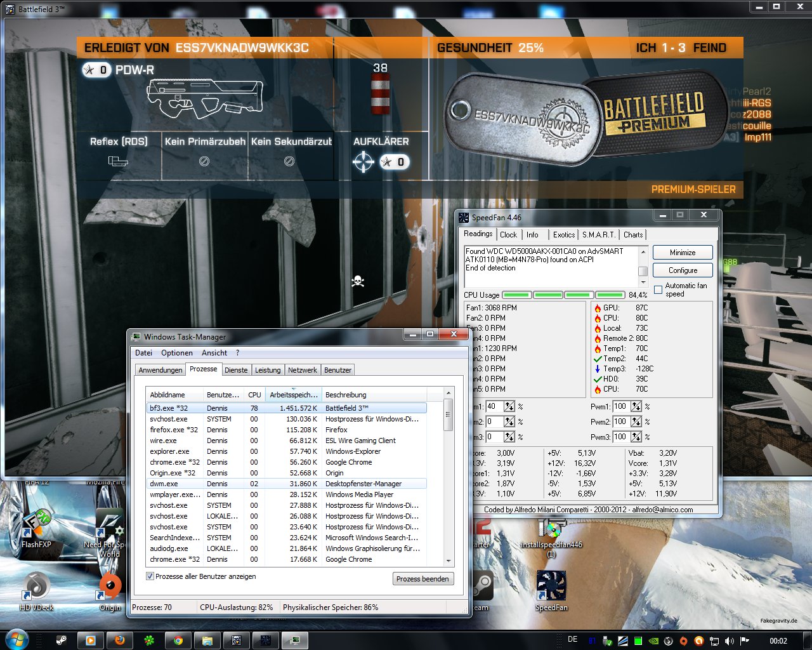Click the Pwm1 value field showing 100

[621, 406]
